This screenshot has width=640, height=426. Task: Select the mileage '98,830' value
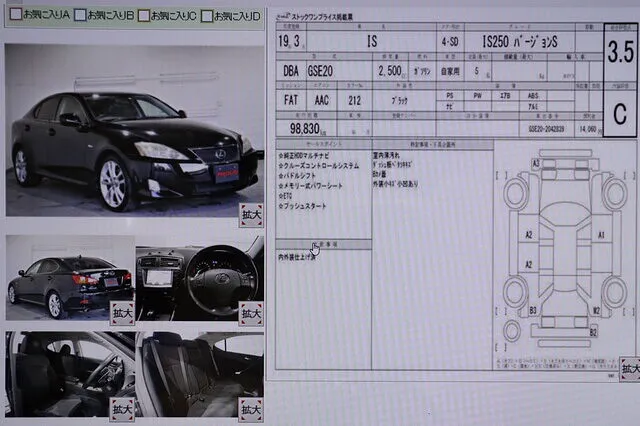pyautogui.click(x=305, y=129)
